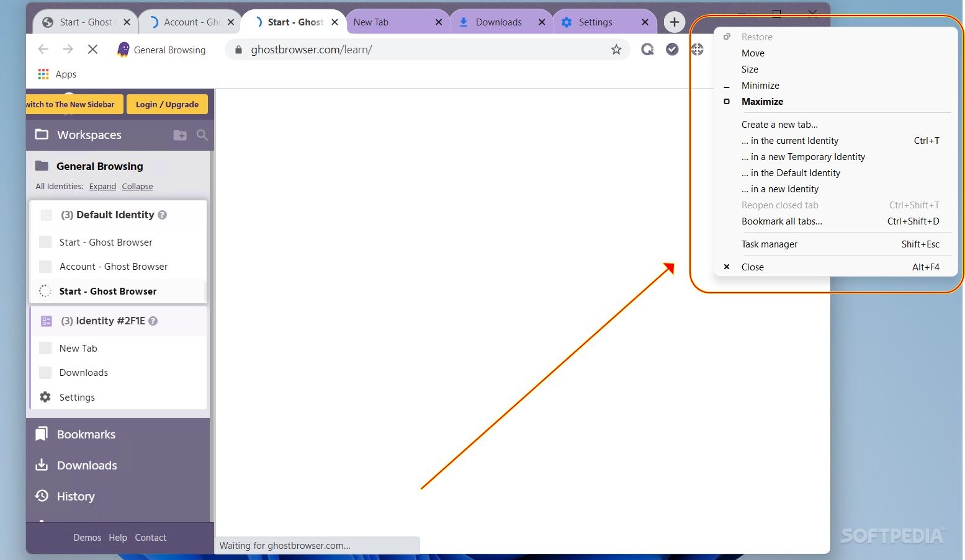Open a new tab with plus button
The width and height of the screenshot is (965, 560).
675,22
